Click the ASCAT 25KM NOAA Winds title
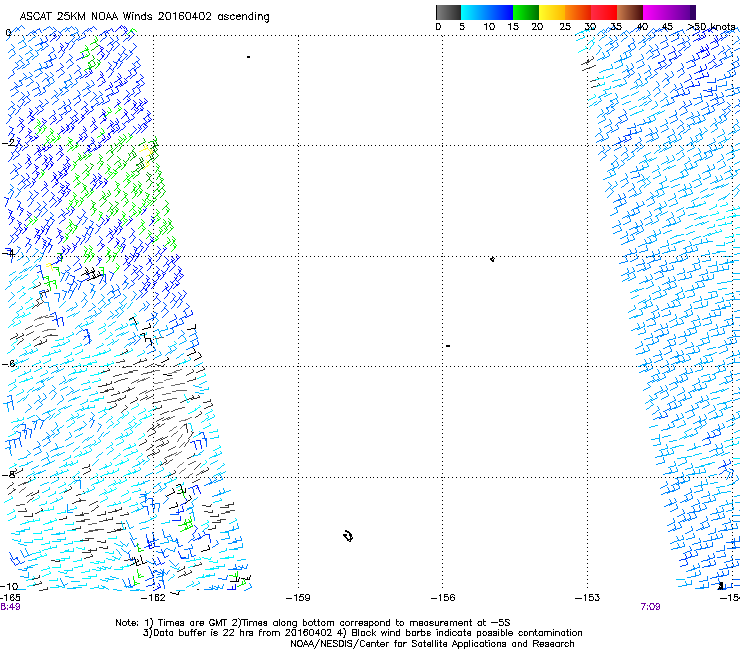 coord(144,17)
